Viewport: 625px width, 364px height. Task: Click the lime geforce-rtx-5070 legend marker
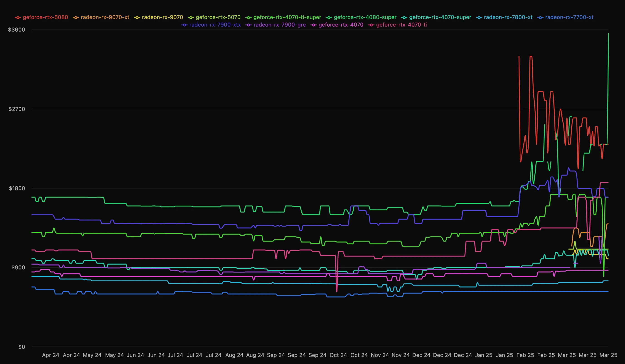191,17
